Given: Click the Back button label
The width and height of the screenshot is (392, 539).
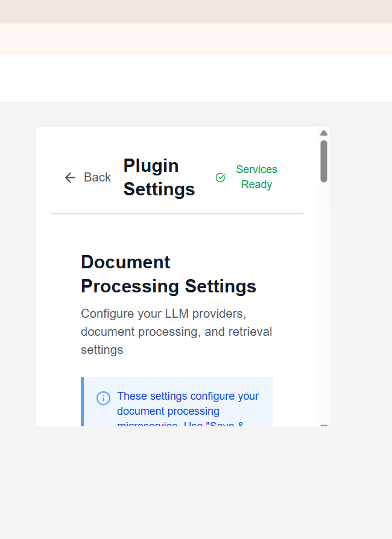Looking at the screenshot, I should [x=97, y=177].
